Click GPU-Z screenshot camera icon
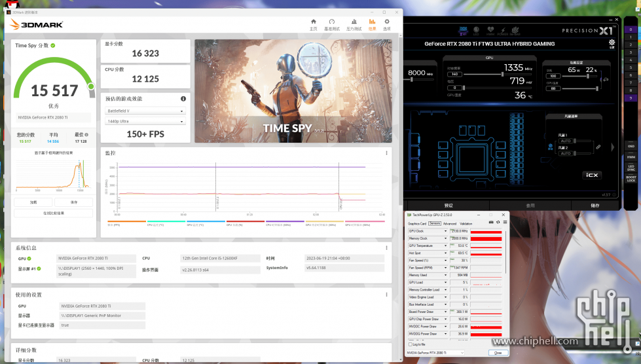641x364 pixels. coord(491,222)
